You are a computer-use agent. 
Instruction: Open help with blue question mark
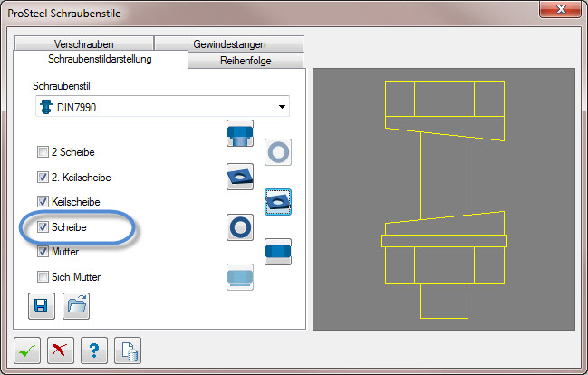coord(94,351)
